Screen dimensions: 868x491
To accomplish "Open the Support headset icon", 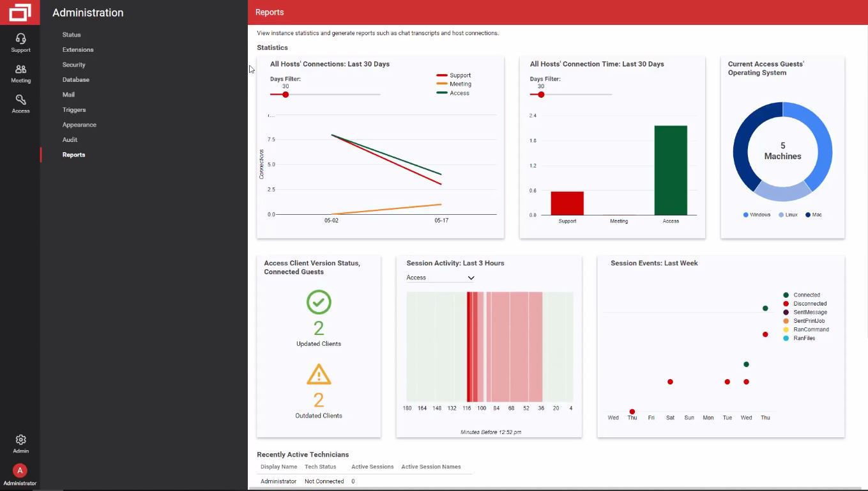I will click(x=20, y=39).
